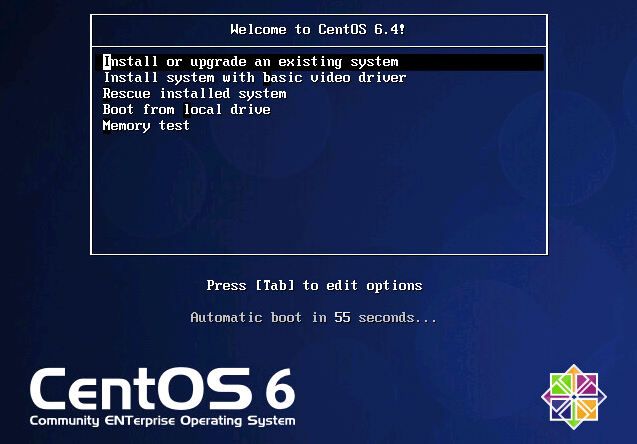This screenshot has width=637, height=444.
Task: Select "Install or upgrade an existing system"
Action: coord(319,62)
